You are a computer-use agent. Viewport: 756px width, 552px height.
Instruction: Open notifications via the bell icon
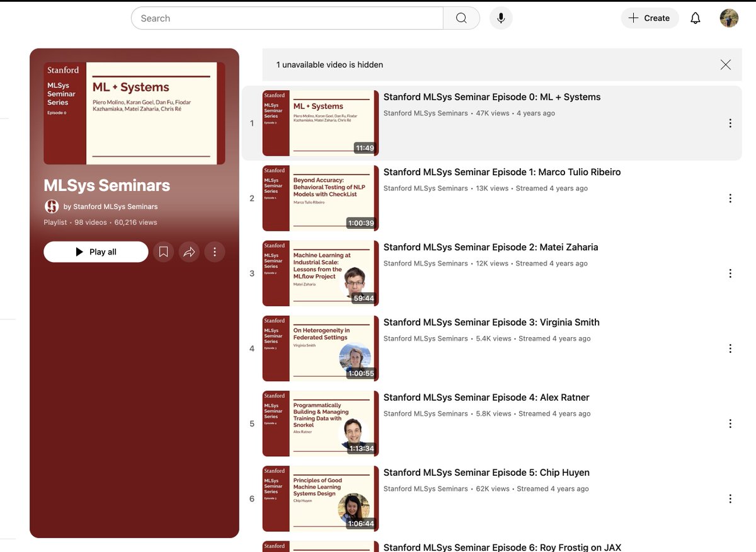click(695, 18)
